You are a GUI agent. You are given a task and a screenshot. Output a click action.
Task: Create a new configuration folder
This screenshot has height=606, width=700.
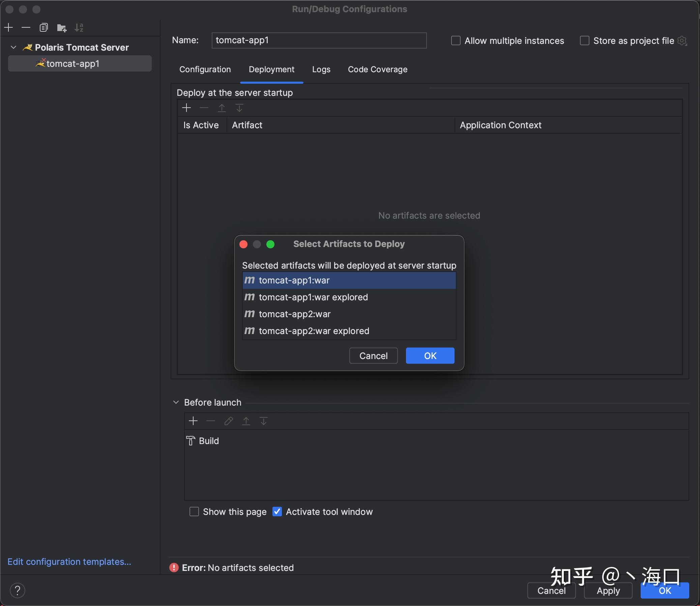[62, 27]
